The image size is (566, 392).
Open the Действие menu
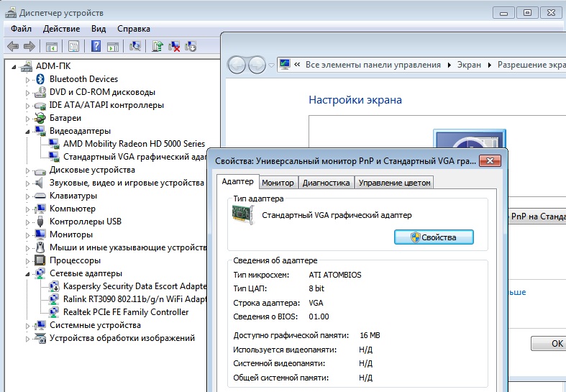coord(61,29)
